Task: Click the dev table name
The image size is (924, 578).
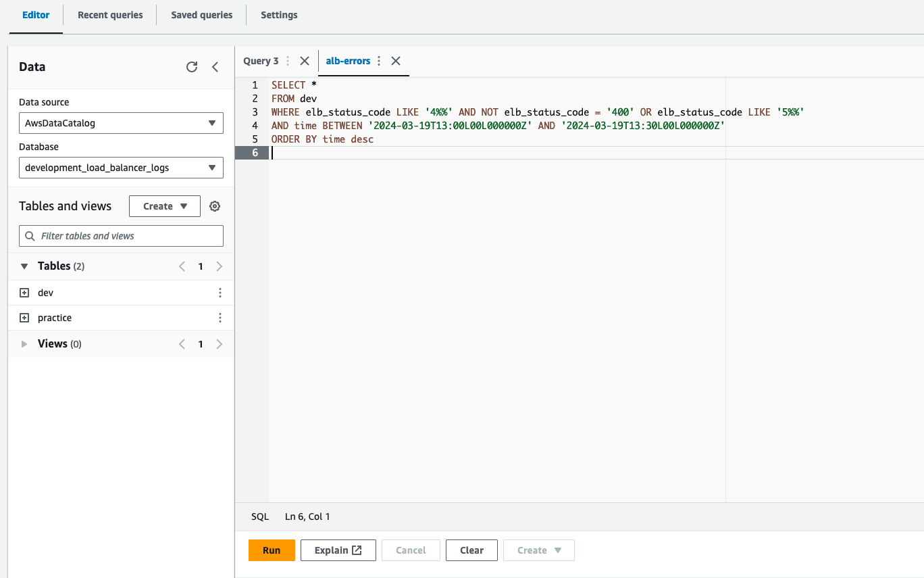Action: (x=45, y=293)
